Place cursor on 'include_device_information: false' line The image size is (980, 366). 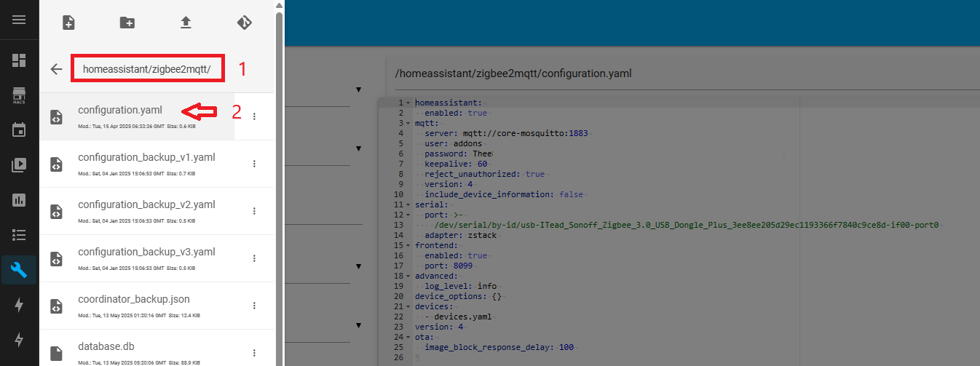click(x=504, y=195)
